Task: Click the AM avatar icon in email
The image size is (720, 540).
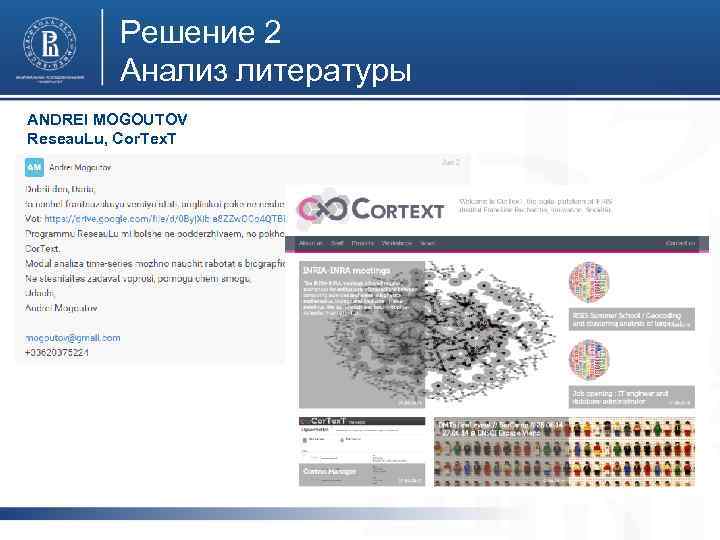Action: pyautogui.click(x=34, y=168)
